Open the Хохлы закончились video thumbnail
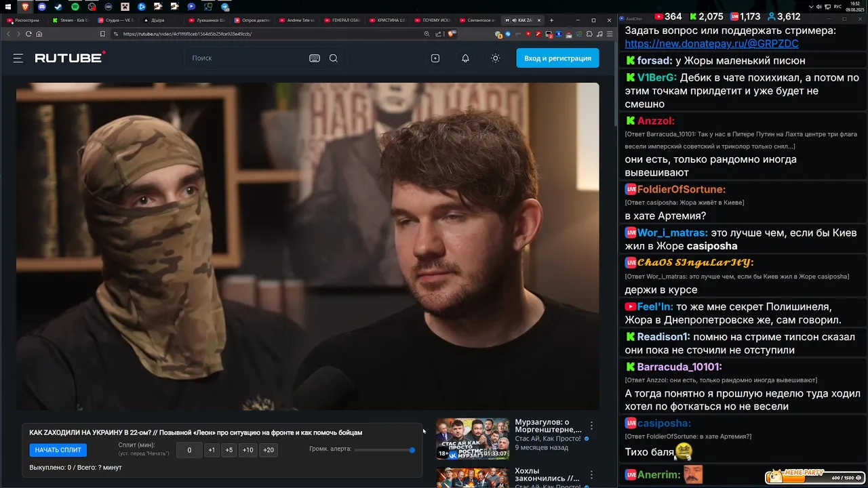868x488 pixels. (x=473, y=477)
